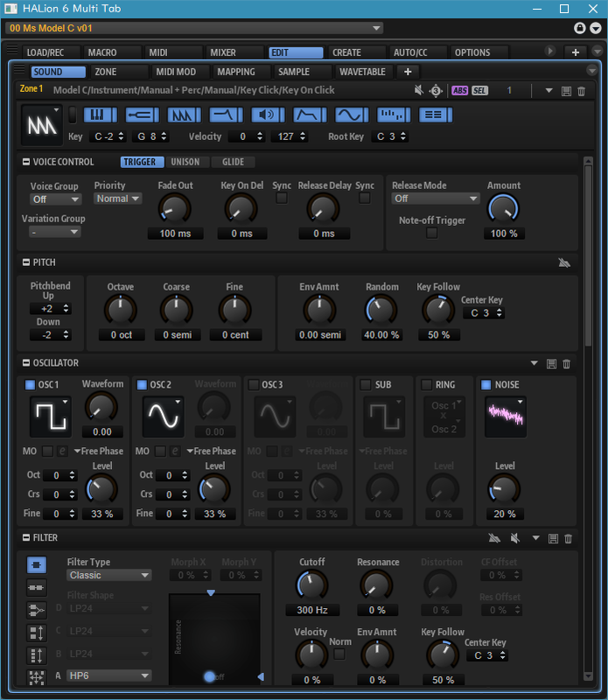Click the filter Cutoff knob
This screenshot has width=608, height=700.
pyautogui.click(x=312, y=585)
